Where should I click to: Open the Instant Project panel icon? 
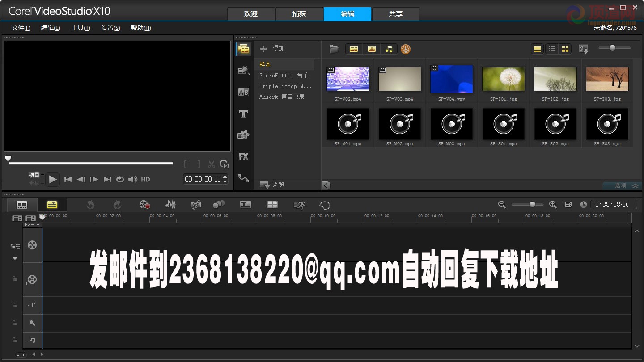pos(244,70)
